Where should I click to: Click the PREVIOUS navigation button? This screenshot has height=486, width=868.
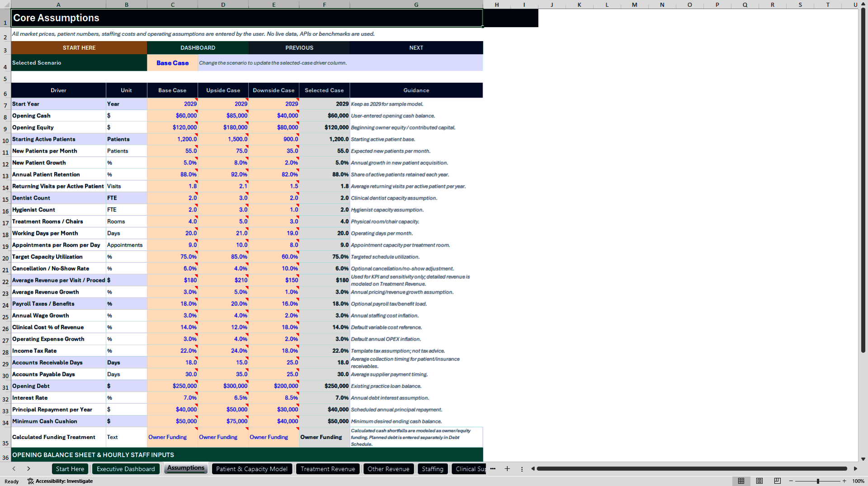pos(299,48)
